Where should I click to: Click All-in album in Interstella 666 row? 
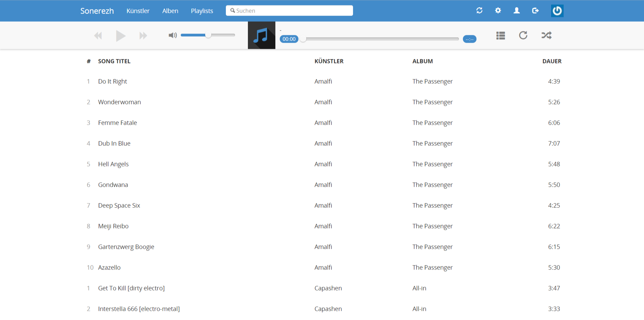[419, 309]
